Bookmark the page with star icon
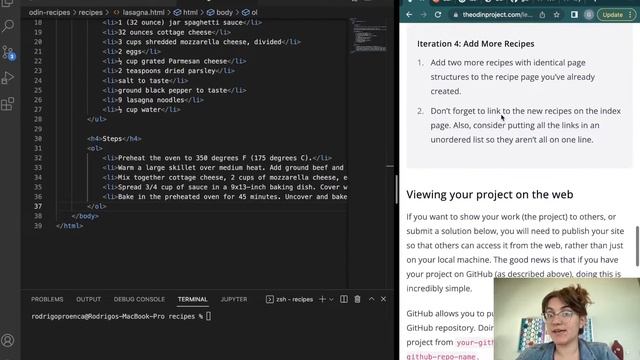The image size is (640, 360). [x=556, y=15]
